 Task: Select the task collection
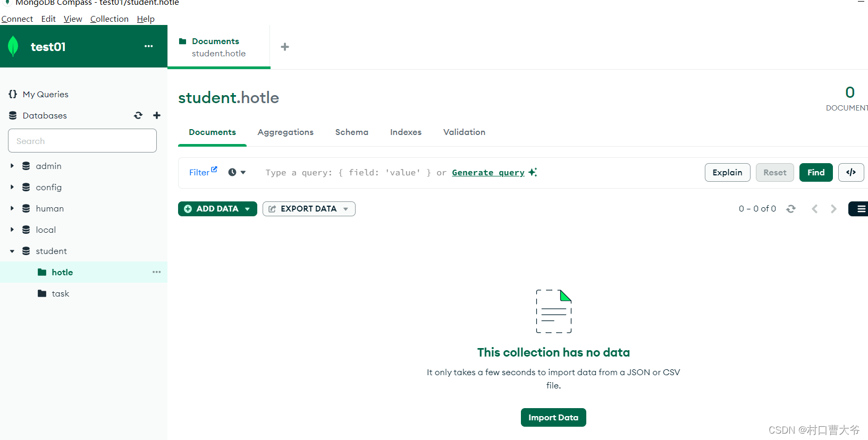[60, 293]
